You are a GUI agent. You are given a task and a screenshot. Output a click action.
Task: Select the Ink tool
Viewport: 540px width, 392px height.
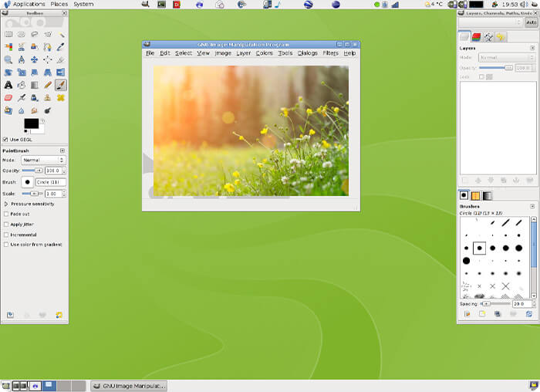click(35, 98)
